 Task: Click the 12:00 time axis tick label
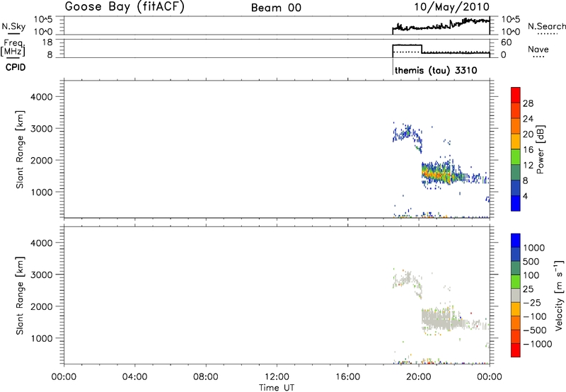pos(277,377)
